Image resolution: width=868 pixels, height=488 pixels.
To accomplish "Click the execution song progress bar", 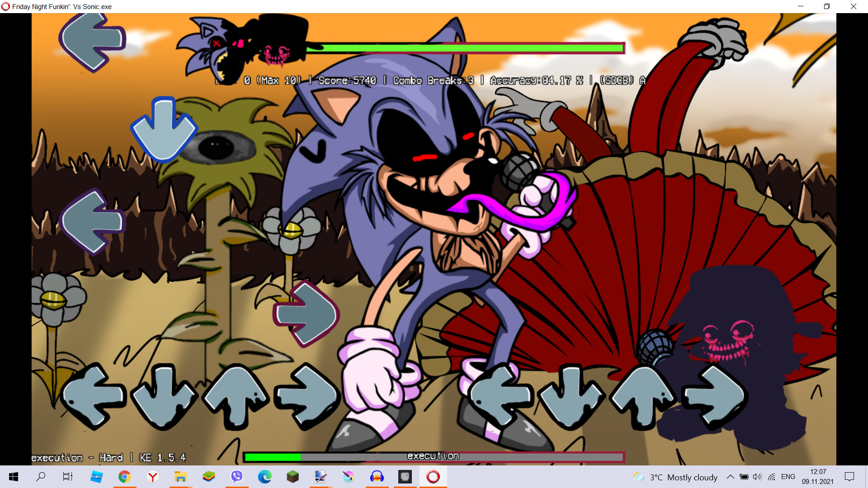I will click(x=433, y=456).
